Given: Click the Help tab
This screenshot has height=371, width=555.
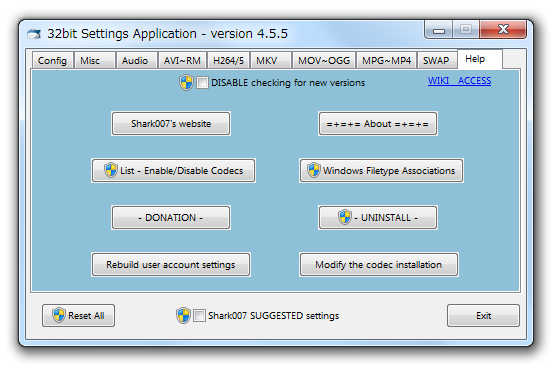Looking at the screenshot, I should click(480, 59).
